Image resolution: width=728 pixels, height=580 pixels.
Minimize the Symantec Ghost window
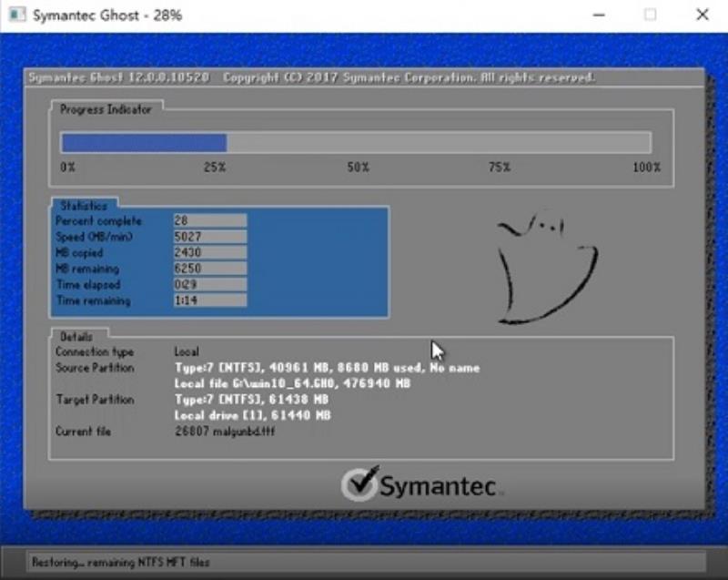[599, 15]
